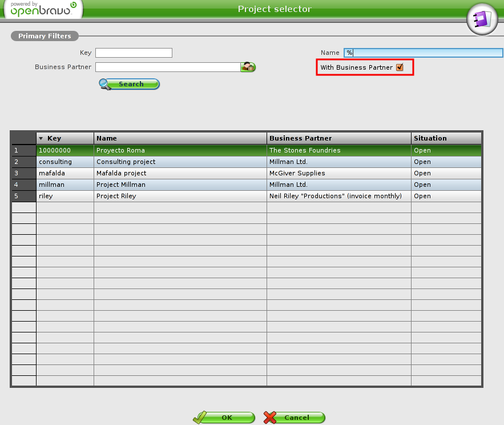Viewport: 504px width, 425px height.
Task: Focus the Business Partner text field
Action: 167,67
